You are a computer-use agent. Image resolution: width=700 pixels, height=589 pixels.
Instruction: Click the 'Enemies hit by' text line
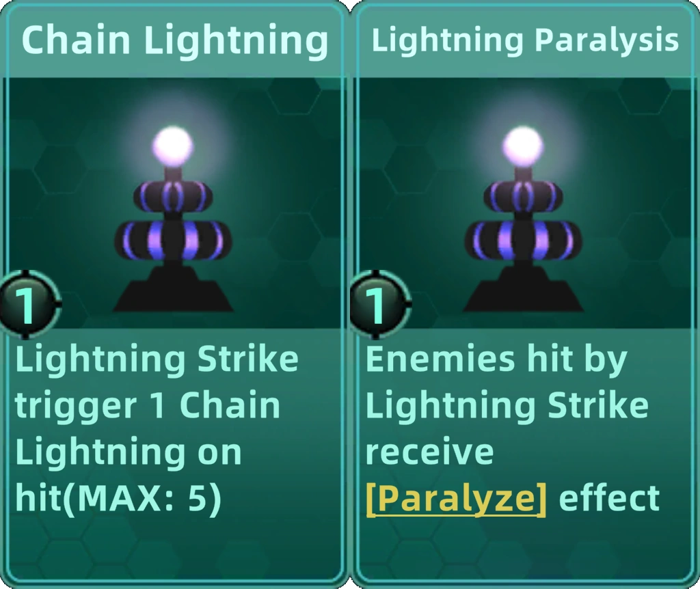click(x=496, y=359)
